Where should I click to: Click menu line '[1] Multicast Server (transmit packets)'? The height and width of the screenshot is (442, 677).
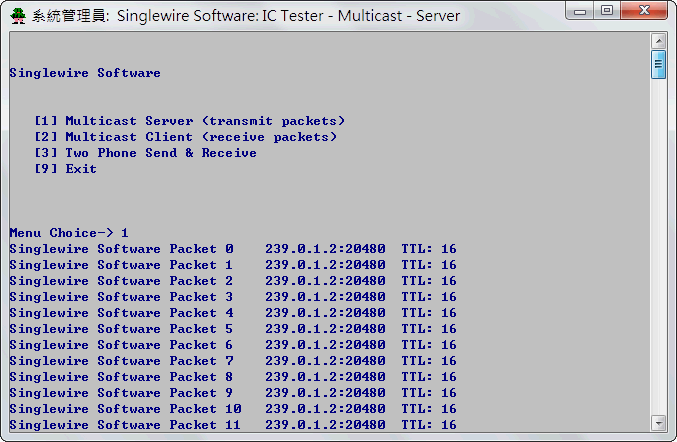190,121
